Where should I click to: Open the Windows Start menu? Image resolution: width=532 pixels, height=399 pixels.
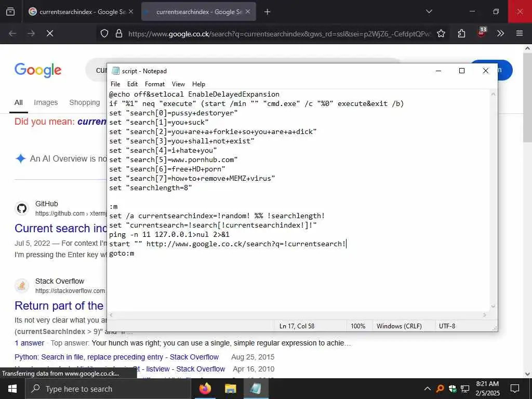point(12,389)
